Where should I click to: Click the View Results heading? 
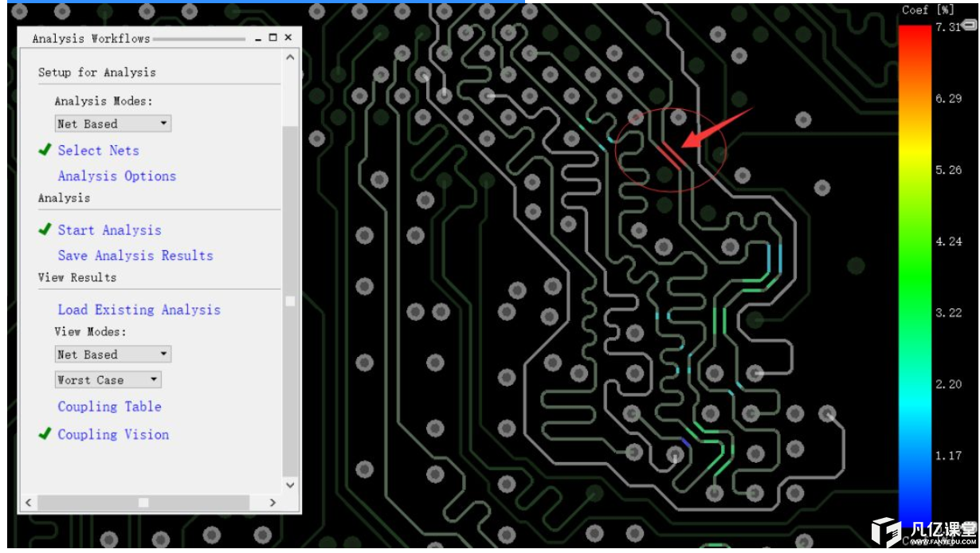click(77, 277)
